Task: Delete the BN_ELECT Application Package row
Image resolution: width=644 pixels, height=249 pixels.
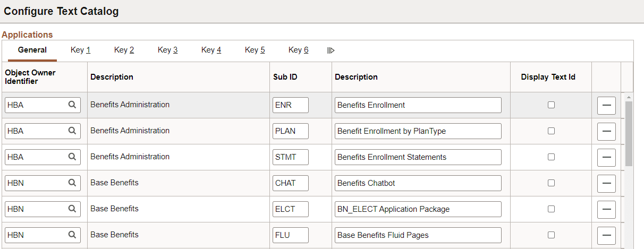Action: pos(606,210)
